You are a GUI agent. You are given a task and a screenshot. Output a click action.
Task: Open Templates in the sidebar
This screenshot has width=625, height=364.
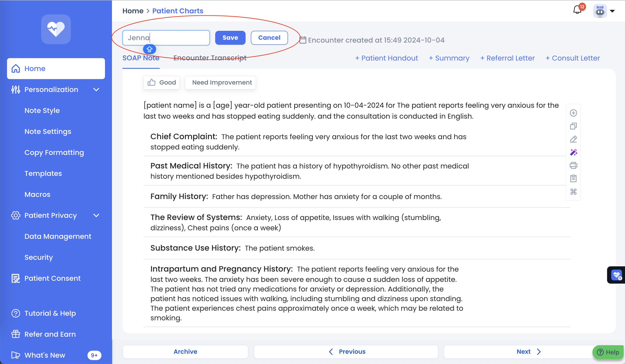click(43, 173)
